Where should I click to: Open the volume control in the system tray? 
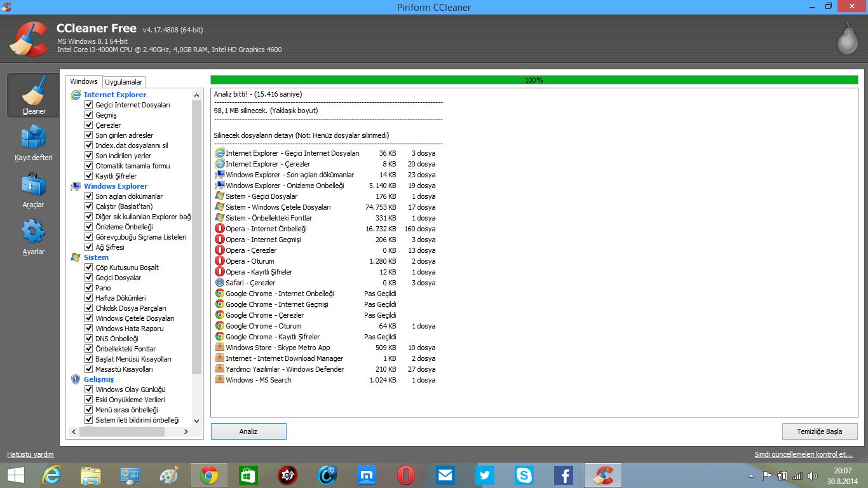click(x=813, y=475)
